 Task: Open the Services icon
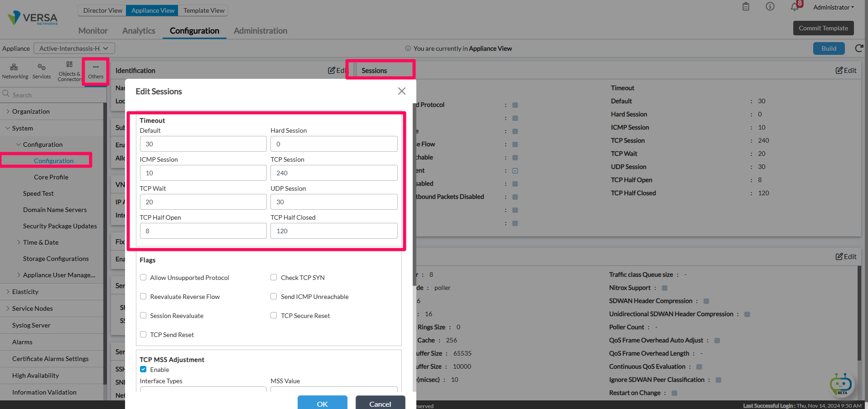click(41, 71)
